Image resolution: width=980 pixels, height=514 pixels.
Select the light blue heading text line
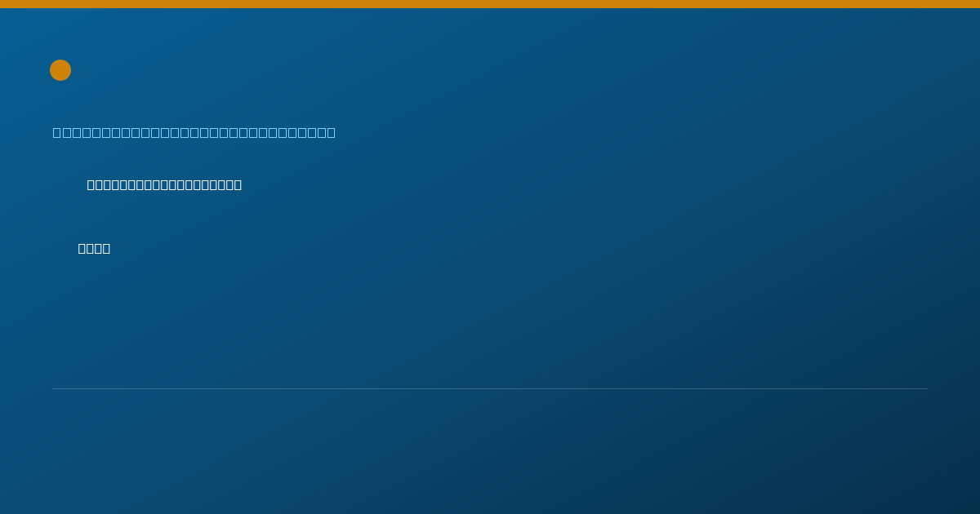pos(194,132)
